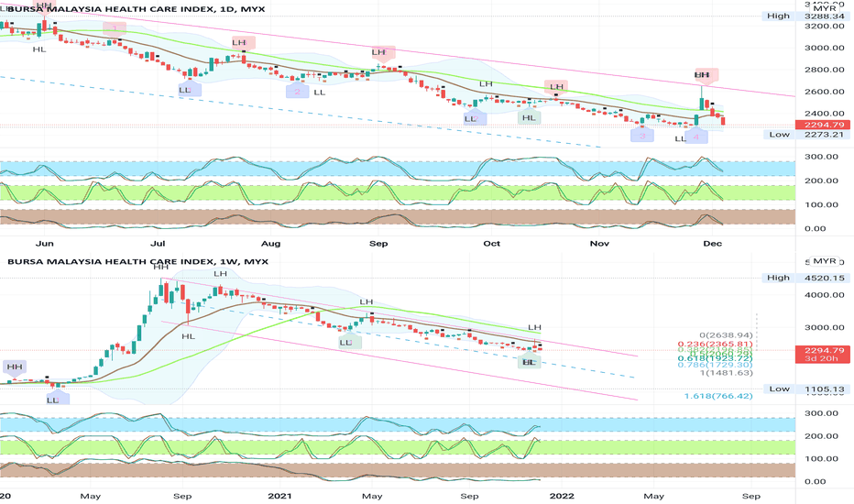Open the MYR currency selector on the weekly chart
This screenshot has width=854, height=504.
[824, 261]
